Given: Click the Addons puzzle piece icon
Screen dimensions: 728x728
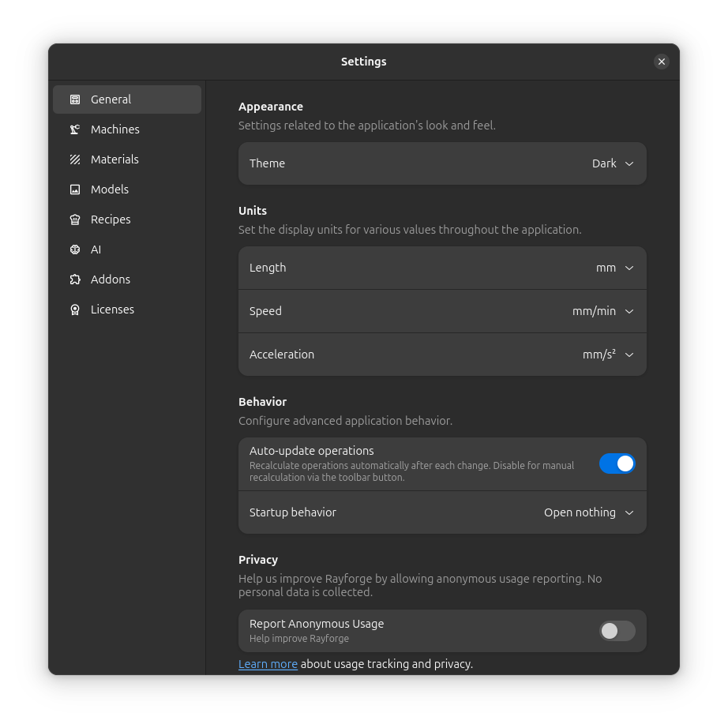Looking at the screenshot, I should click(75, 280).
